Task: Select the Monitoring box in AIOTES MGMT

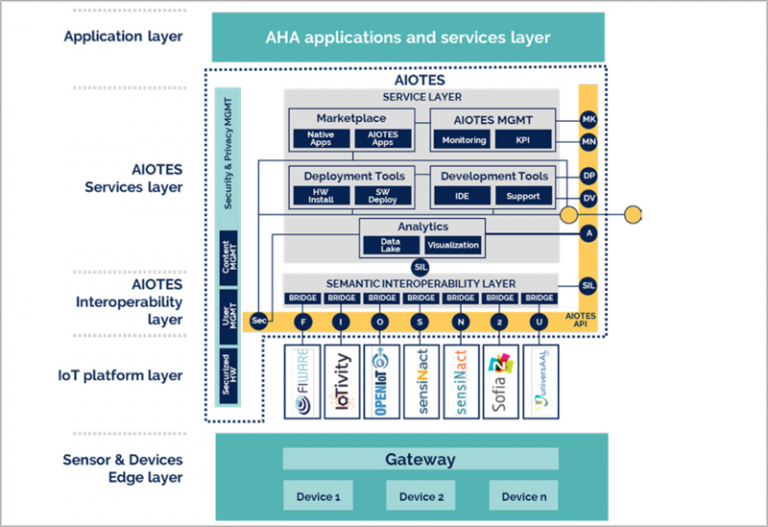Action: pos(464,140)
